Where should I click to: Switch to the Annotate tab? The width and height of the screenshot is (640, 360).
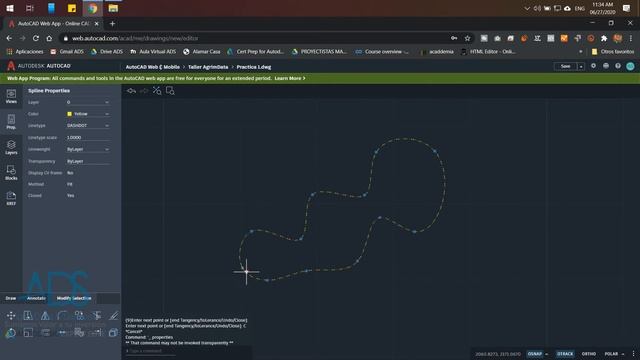tap(36, 298)
